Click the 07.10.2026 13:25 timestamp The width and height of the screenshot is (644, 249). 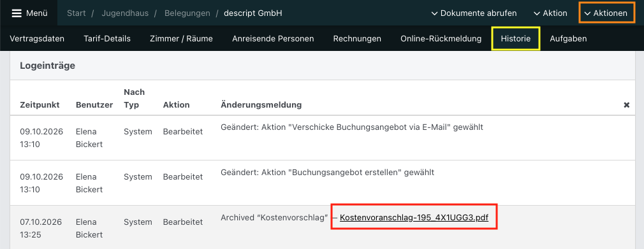point(41,229)
